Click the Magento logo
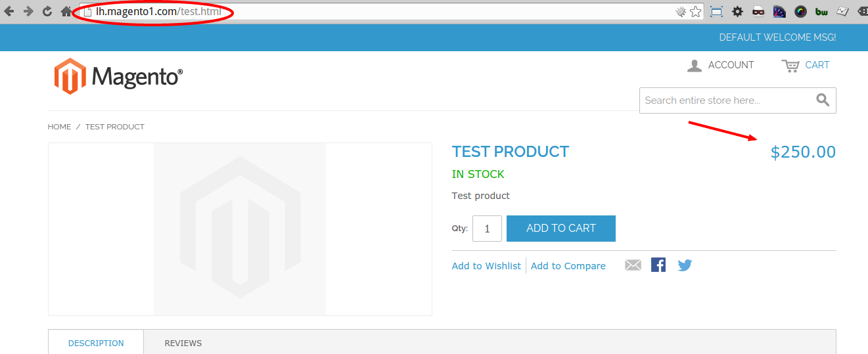This screenshot has height=354, width=868. [118, 76]
